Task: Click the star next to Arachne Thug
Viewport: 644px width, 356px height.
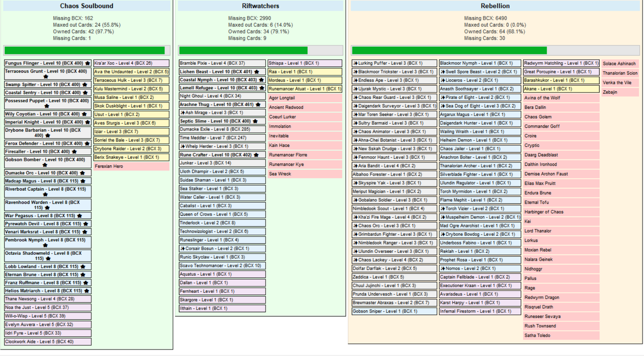Action: [258, 104]
